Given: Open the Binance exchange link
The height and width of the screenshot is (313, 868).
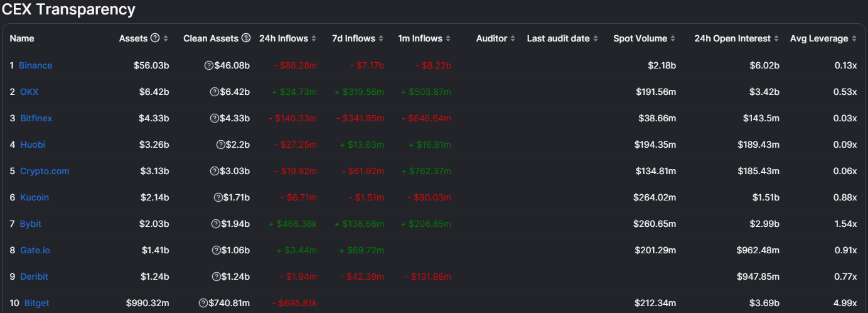Looking at the screenshot, I should point(36,65).
